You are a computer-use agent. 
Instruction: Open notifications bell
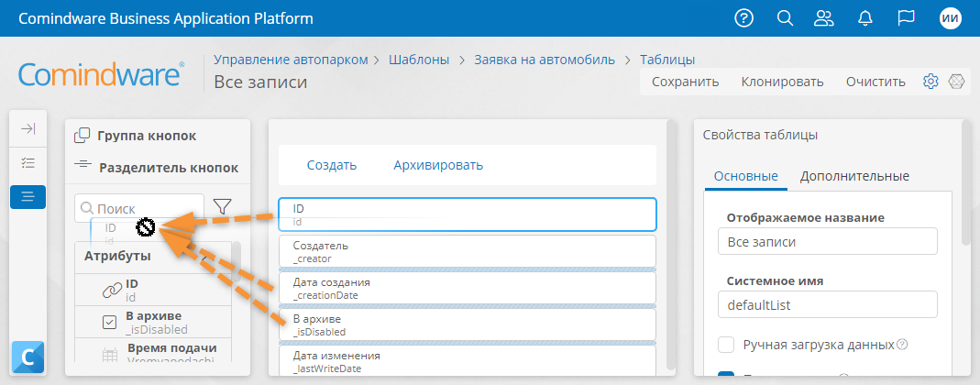[x=865, y=18]
